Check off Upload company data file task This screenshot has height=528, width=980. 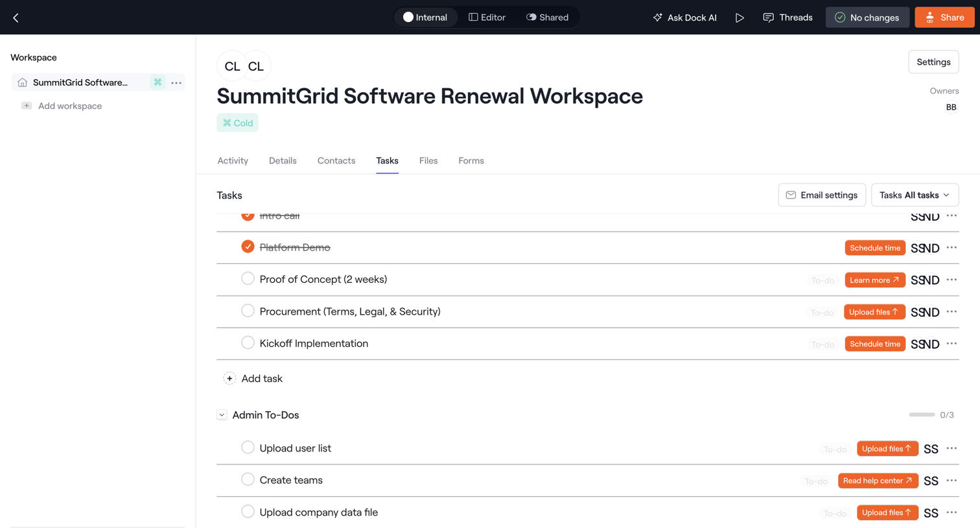tap(248, 511)
